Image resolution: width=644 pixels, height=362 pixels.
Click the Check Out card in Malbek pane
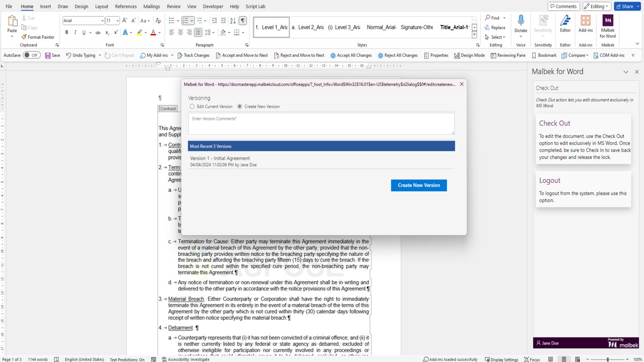tap(583, 139)
